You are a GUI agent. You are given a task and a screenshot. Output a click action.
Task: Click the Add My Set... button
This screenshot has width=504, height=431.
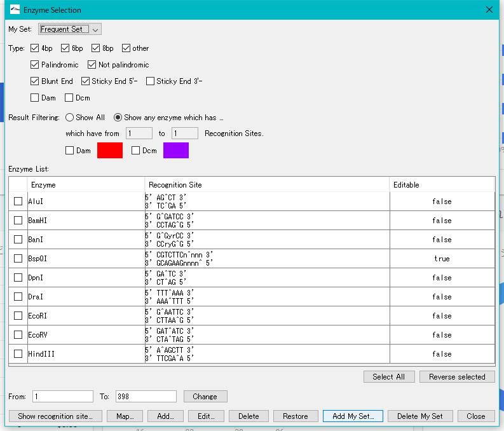point(353,416)
